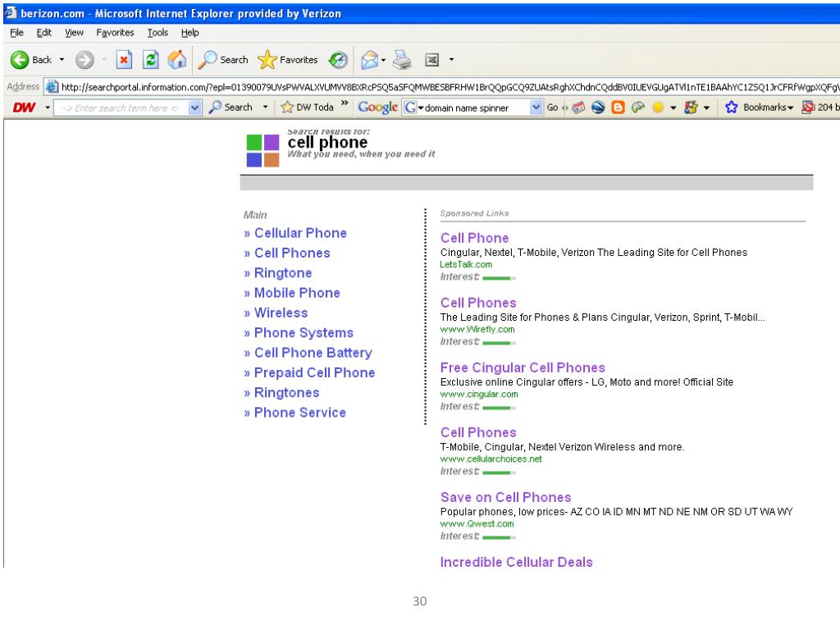Screen dimensions: 840x630
Task: Open the Google toolbar Bookmarks menu
Action: (x=759, y=107)
